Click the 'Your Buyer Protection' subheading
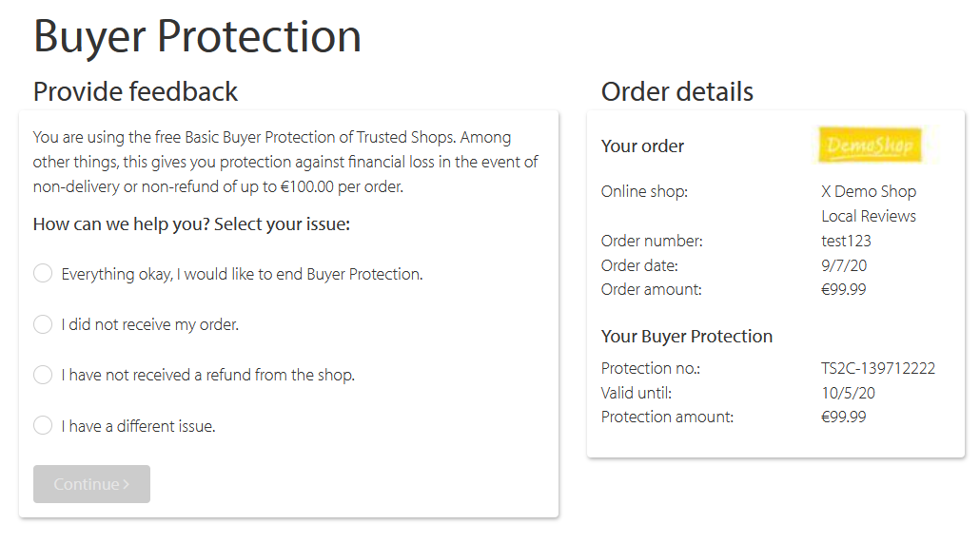The image size is (980, 544). pyautogui.click(x=687, y=337)
